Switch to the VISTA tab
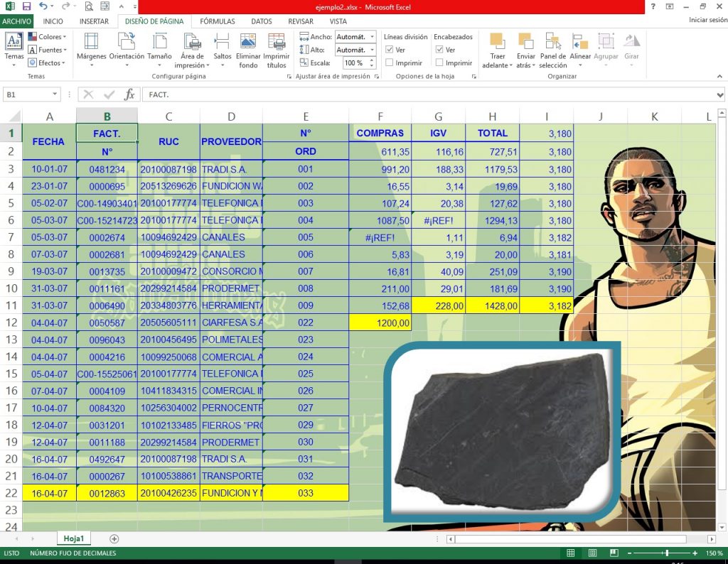 (x=338, y=21)
